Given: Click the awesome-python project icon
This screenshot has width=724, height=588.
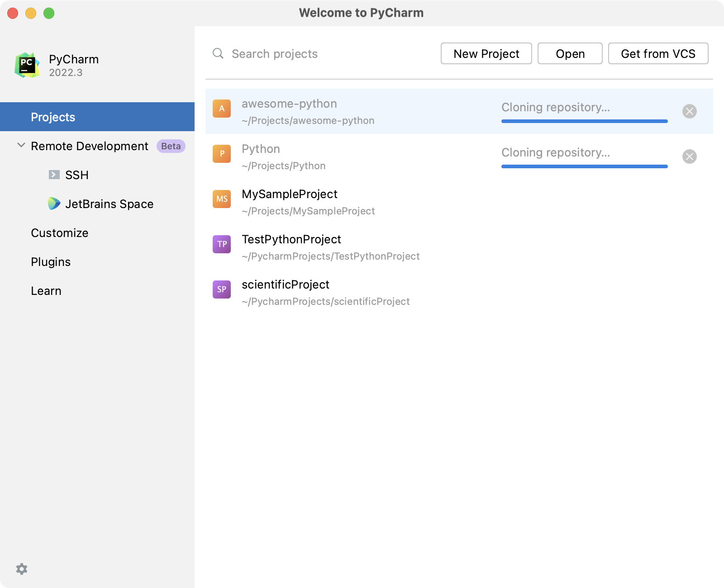Looking at the screenshot, I should [x=221, y=109].
